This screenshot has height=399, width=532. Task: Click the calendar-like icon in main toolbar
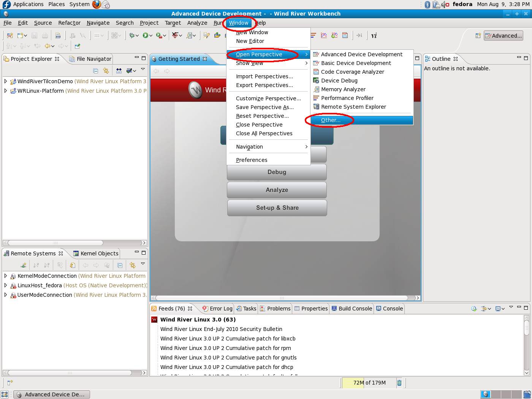pyautogui.click(x=345, y=35)
